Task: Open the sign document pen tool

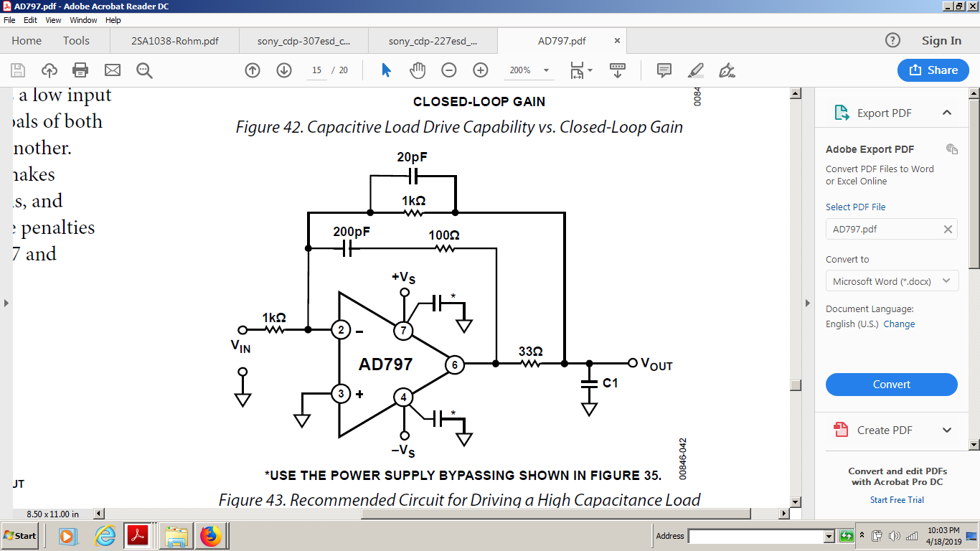Action: pyautogui.click(x=727, y=70)
